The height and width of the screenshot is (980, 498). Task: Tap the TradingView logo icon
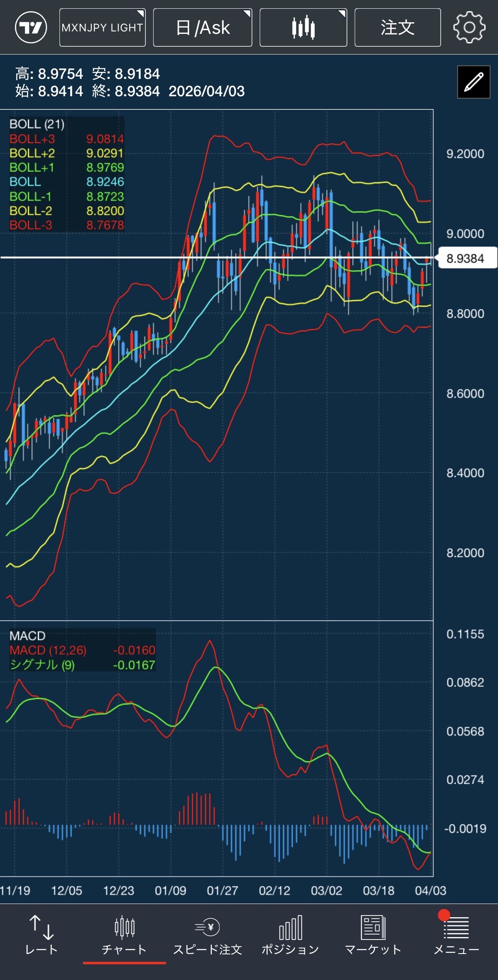[31, 28]
